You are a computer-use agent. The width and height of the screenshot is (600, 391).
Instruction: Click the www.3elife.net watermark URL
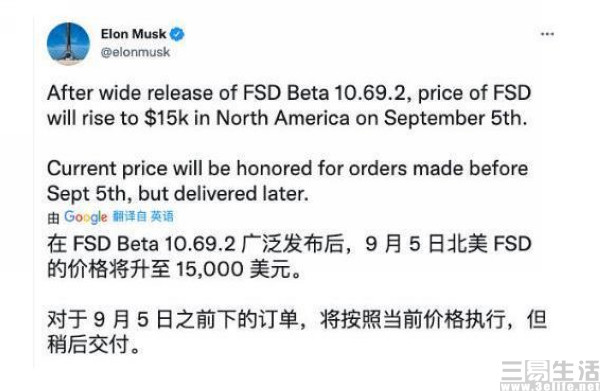(550, 386)
